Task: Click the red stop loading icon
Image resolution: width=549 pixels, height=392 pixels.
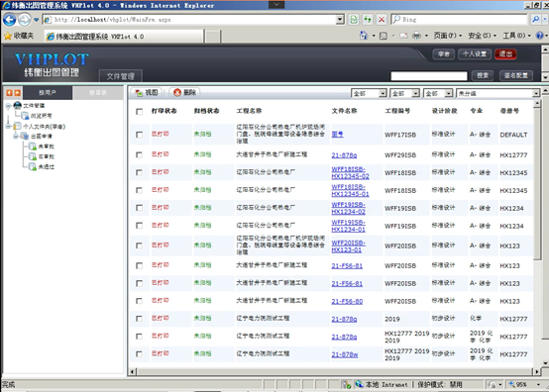Action: point(382,20)
